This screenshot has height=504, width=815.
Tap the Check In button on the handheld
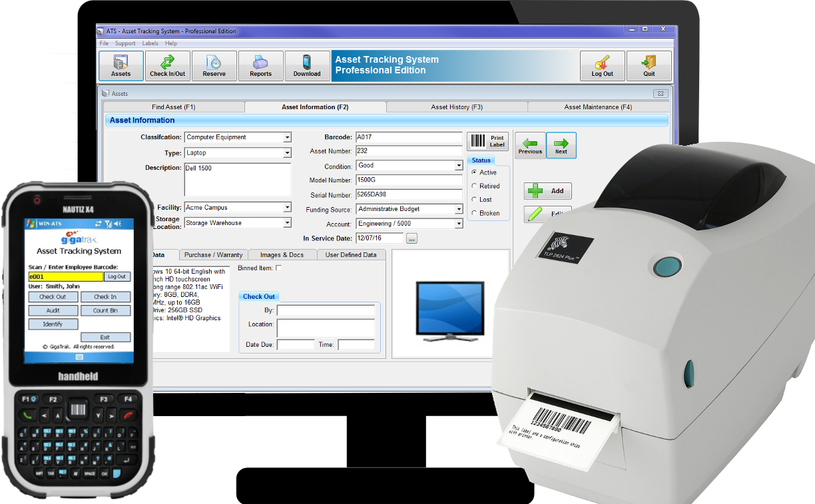tap(105, 297)
